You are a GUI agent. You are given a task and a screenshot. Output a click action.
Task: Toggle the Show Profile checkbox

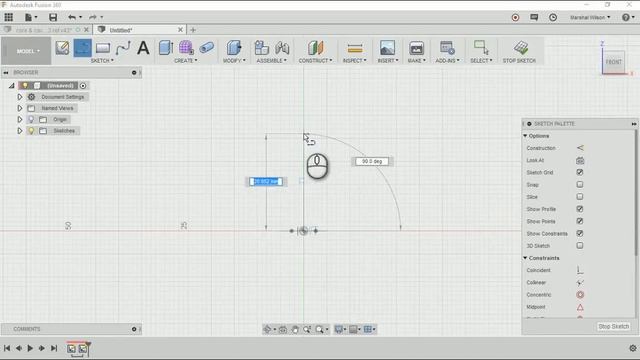pos(580,209)
